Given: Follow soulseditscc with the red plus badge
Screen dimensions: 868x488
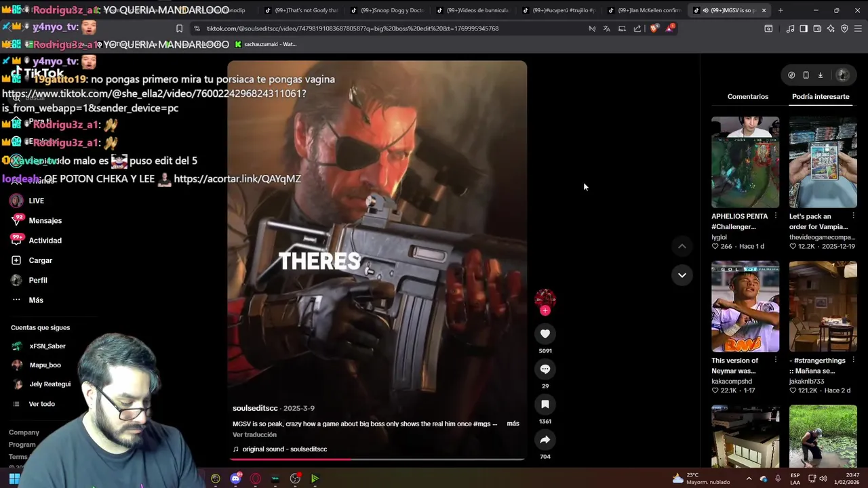Looking at the screenshot, I should [x=545, y=310].
